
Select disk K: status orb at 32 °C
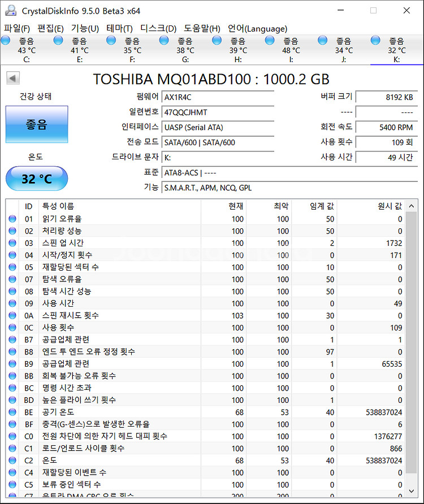pyautogui.click(x=375, y=41)
